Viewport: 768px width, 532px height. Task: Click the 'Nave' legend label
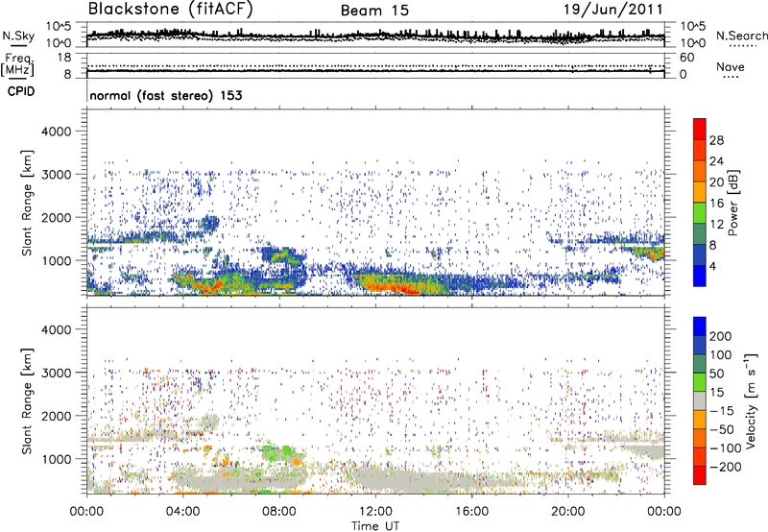click(x=731, y=66)
